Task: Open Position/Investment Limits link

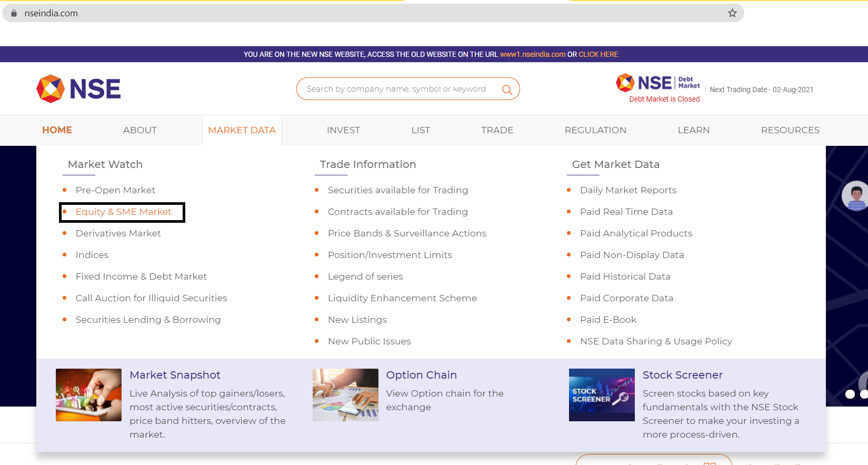Action: [x=390, y=255]
